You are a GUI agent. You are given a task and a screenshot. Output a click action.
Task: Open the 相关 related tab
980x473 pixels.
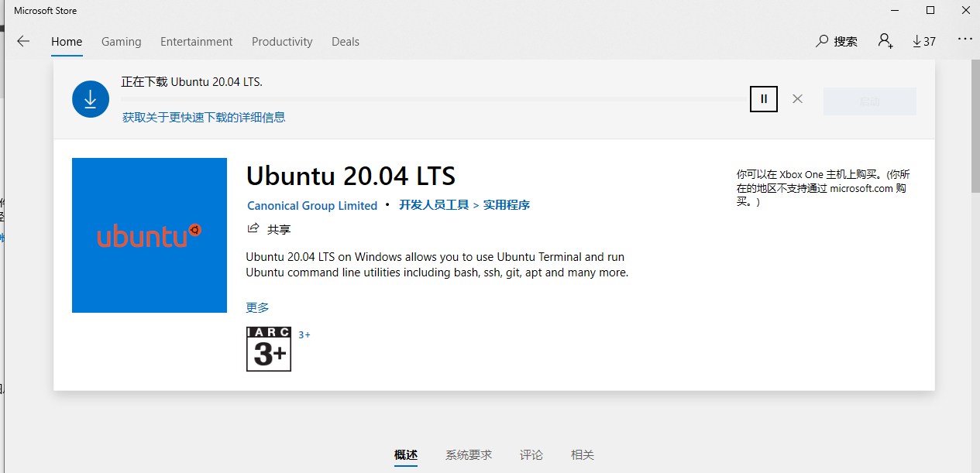coord(583,455)
